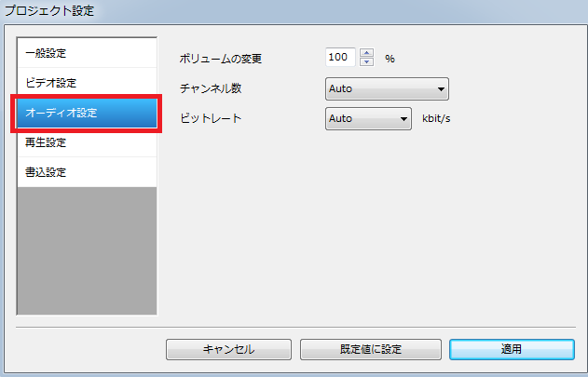Open the ビットレート dropdown
The image size is (588, 377).
(x=368, y=119)
